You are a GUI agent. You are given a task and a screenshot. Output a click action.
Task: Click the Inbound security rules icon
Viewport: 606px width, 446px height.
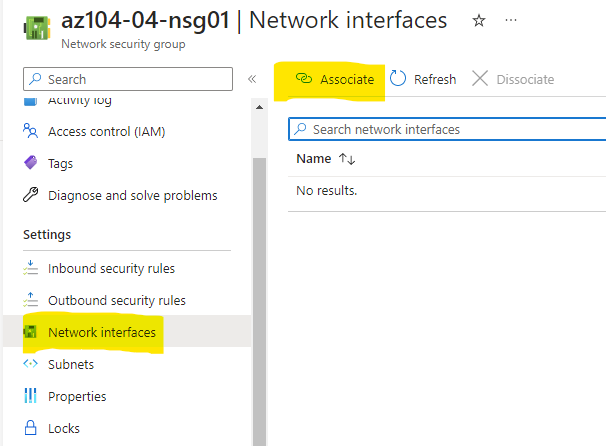pos(31,267)
